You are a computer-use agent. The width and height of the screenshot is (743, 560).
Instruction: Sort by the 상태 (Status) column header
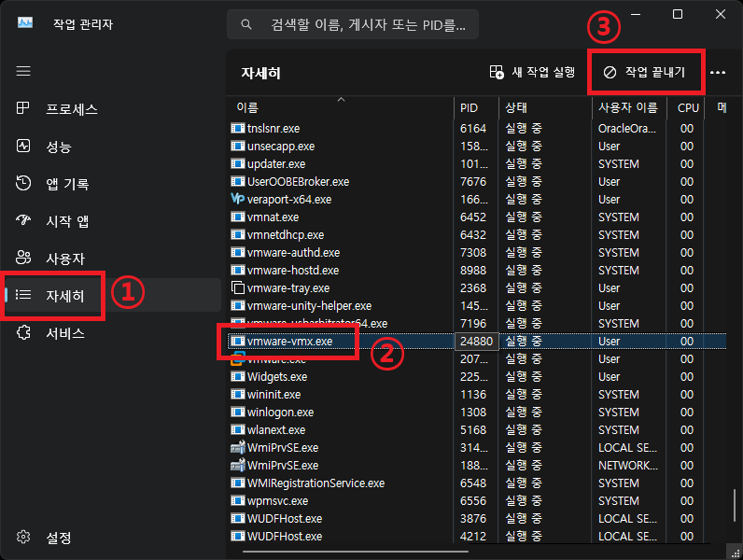[545, 107]
